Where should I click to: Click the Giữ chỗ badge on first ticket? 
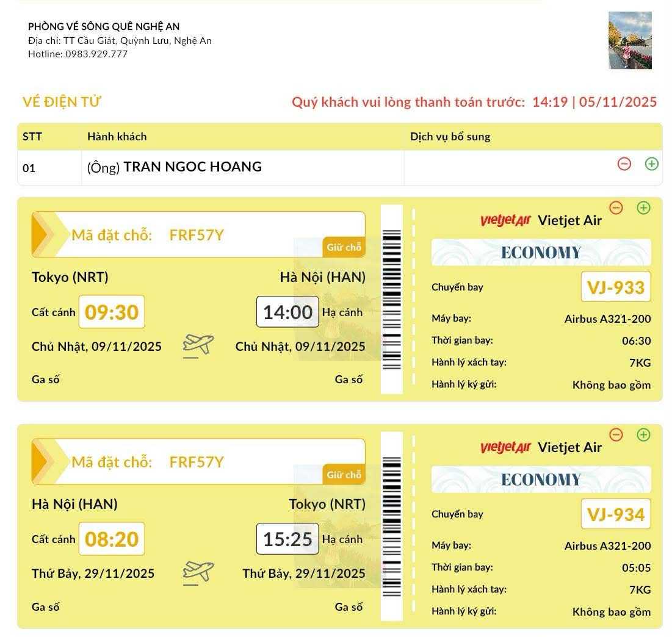tap(344, 247)
